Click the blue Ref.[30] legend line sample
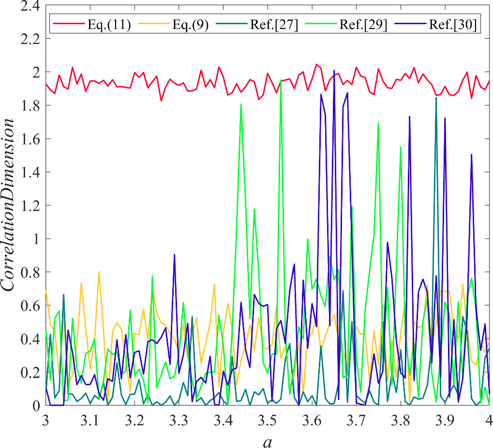Viewport: 493px width, 448px height. click(410, 24)
